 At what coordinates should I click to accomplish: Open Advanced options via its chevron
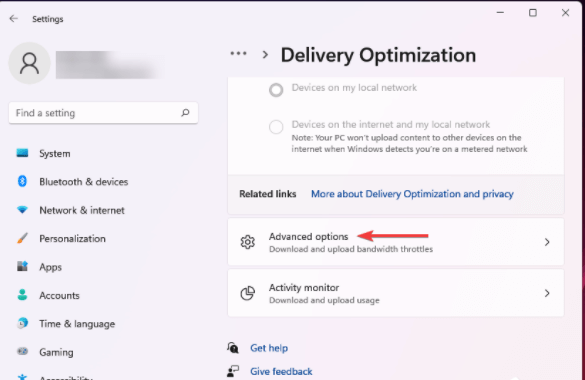(547, 242)
